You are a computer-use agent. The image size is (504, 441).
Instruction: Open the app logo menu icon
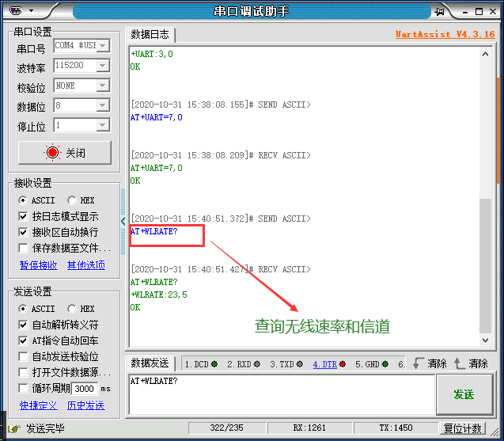(x=15, y=11)
